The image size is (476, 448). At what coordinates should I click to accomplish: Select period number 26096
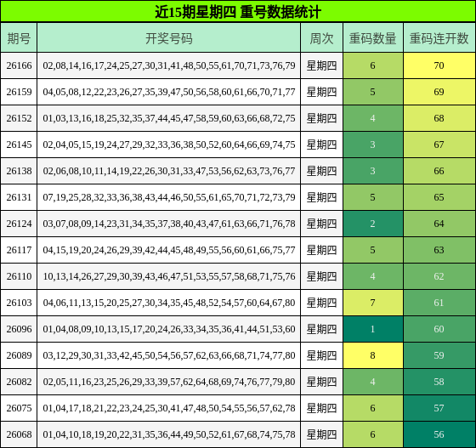(19, 329)
